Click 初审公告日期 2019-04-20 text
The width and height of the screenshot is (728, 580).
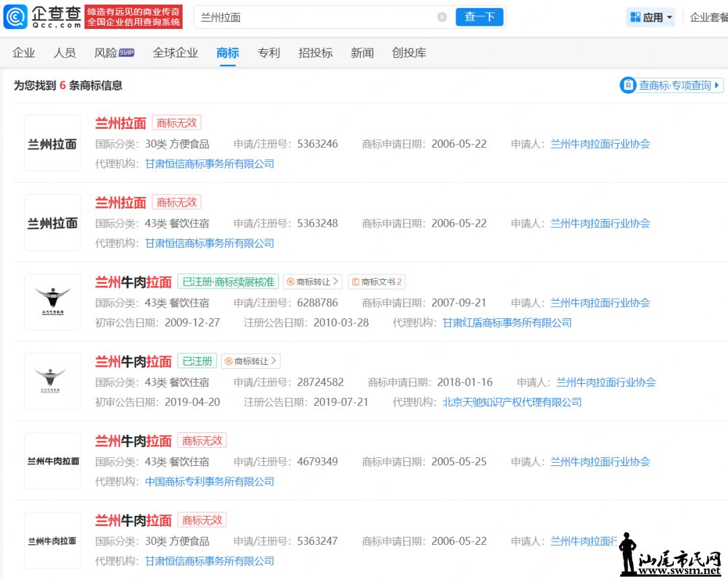[157, 402]
